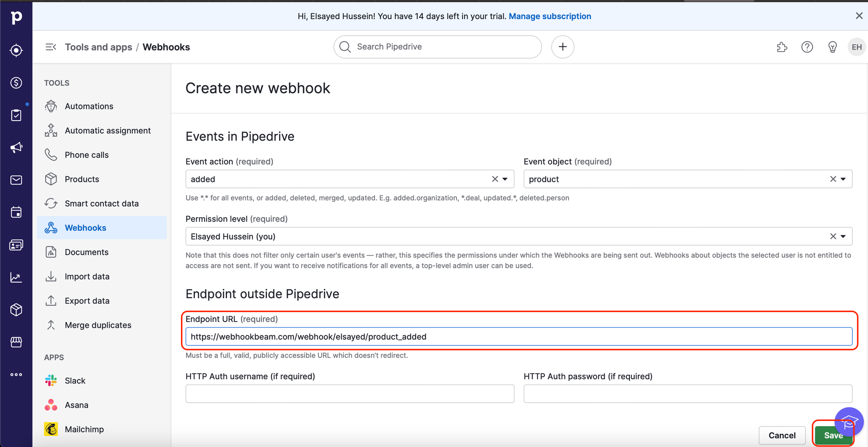The image size is (868, 447).
Task: Open the Campaigns megaphone icon
Action: point(16,148)
